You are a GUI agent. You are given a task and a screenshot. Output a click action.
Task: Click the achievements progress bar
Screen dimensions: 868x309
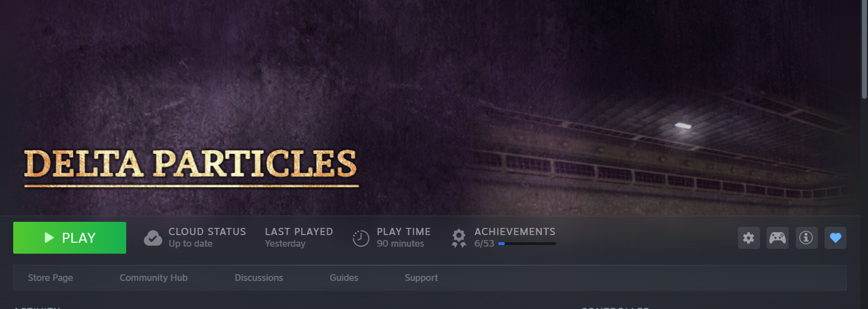(x=527, y=243)
